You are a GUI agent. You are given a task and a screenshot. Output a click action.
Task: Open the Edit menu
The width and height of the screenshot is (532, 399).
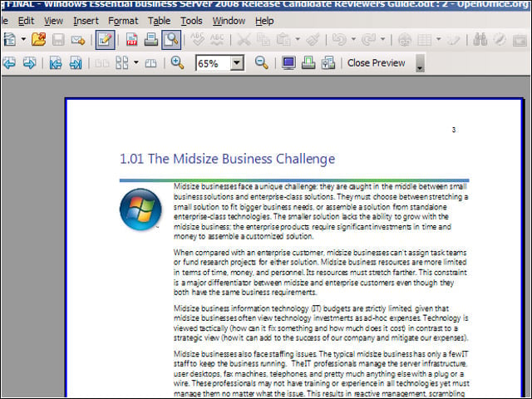pyautogui.click(x=26, y=21)
